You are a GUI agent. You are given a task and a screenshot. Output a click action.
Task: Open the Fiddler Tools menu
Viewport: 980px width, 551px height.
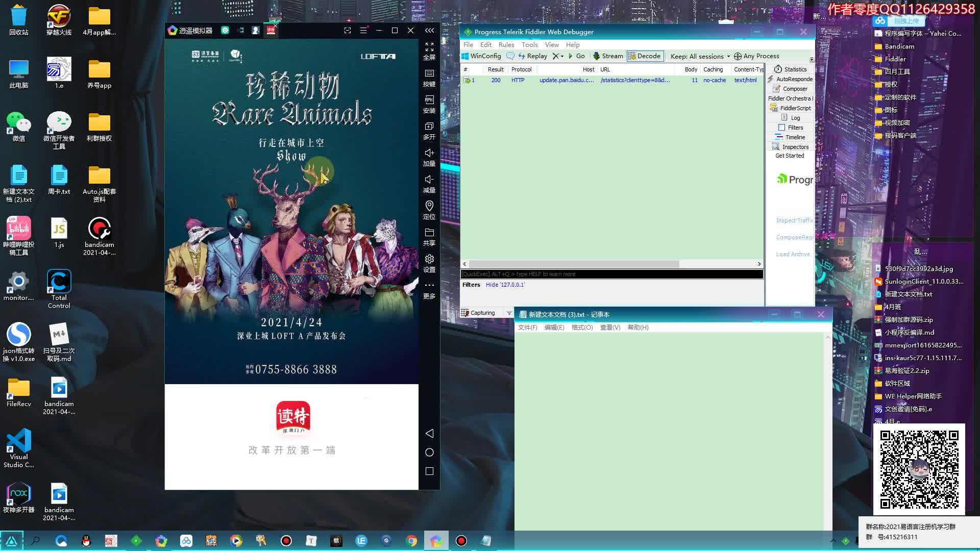point(530,45)
